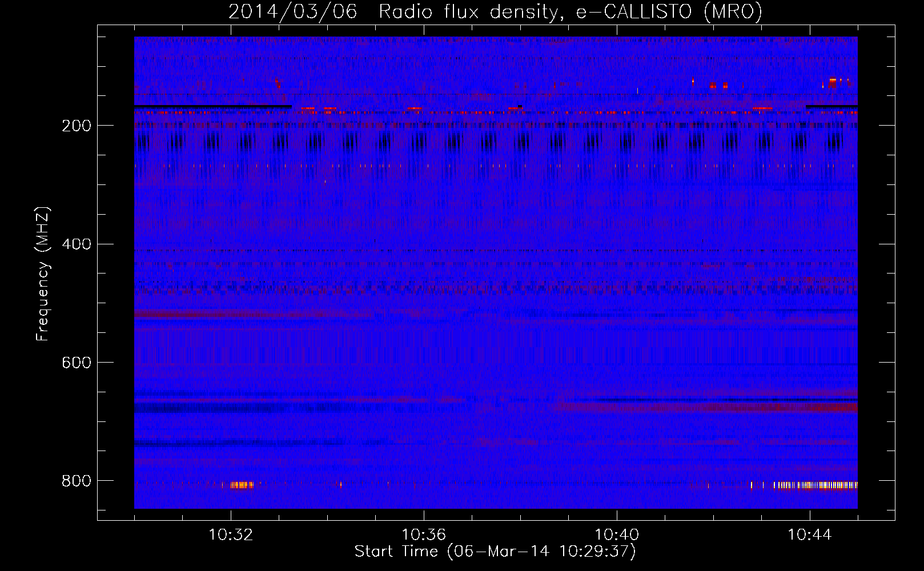This screenshot has height=571, width=924.
Task: Click the 10:44 time tick label
Action: 810,535
